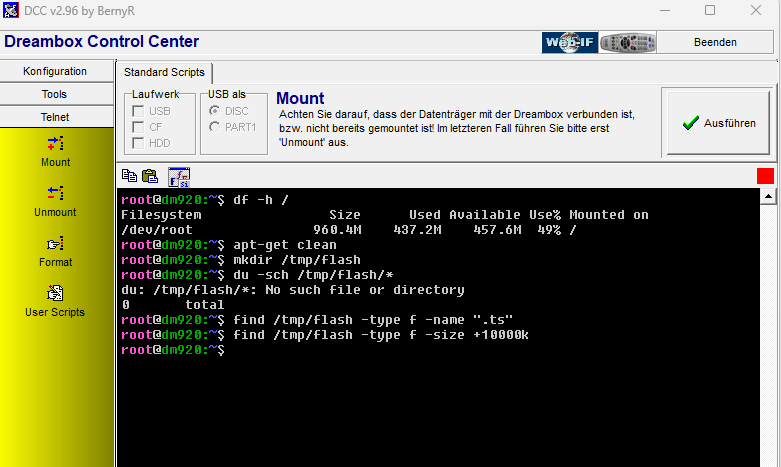Select the Unmount script icon
This screenshot has height=467, width=781.
pos(55,193)
